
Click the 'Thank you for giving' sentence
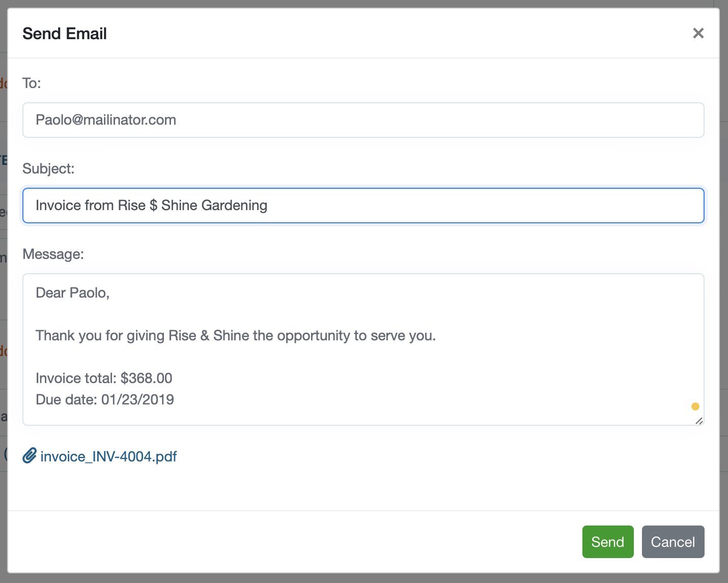(236, 336)
